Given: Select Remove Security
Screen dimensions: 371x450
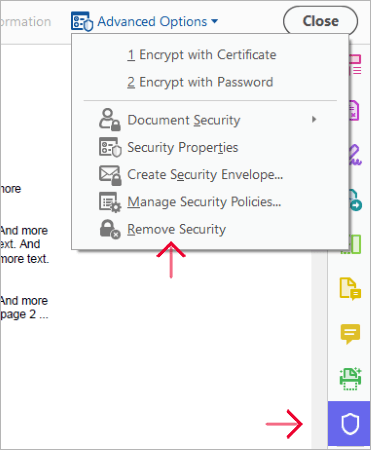Looking at the screenshot, I should coord(176,229).
